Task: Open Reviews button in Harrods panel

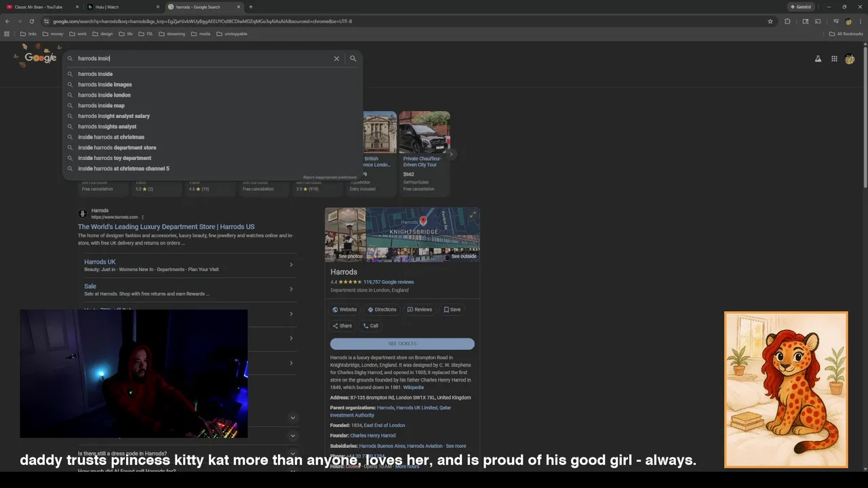Action: [x=419, y=309]
